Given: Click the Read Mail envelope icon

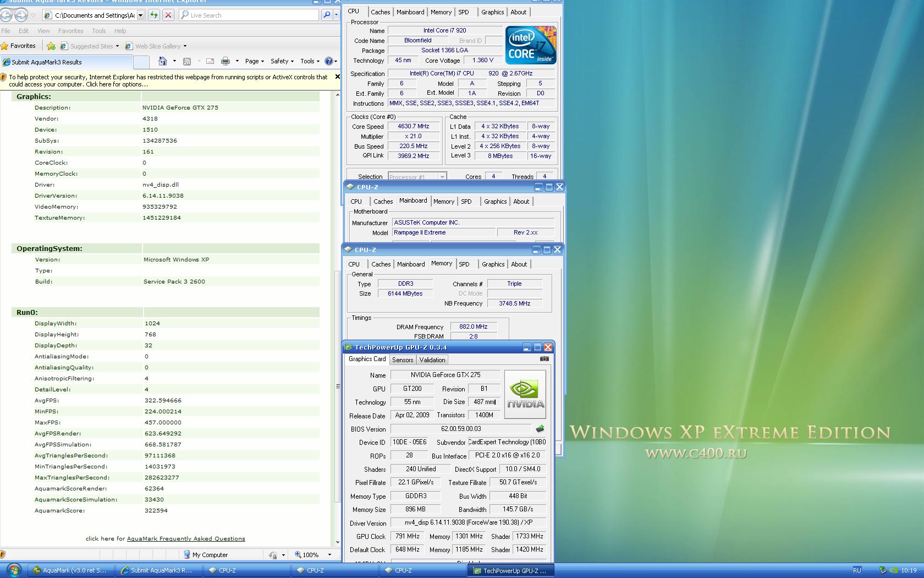Looking at the screenshot, I should tap(210, 61).
